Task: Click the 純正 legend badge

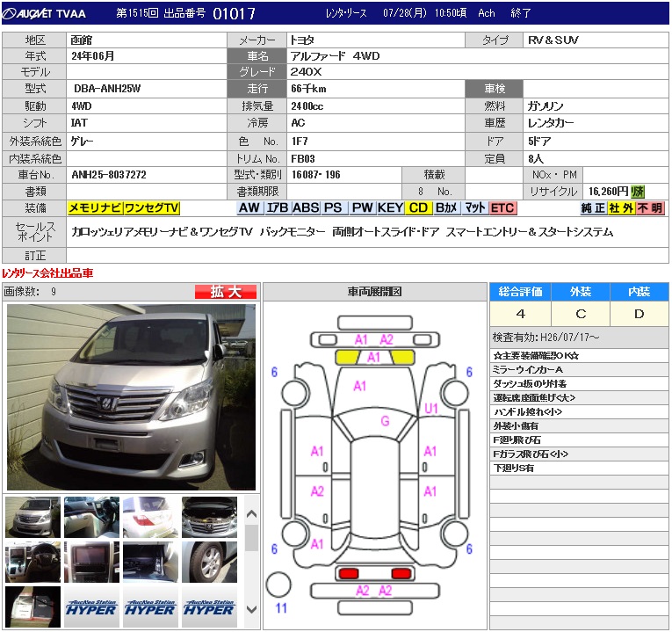Action: coord(594,208)
